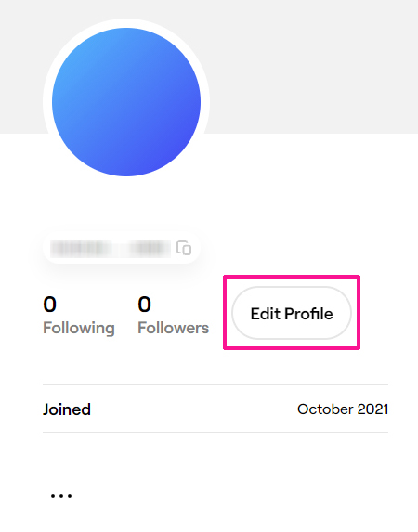Open the Following list label
Screen dimensions: 418x532
point(79,328)
